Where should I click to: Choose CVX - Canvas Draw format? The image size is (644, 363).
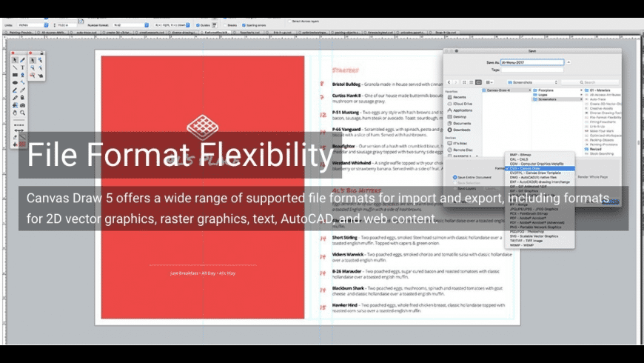(540, 168)
